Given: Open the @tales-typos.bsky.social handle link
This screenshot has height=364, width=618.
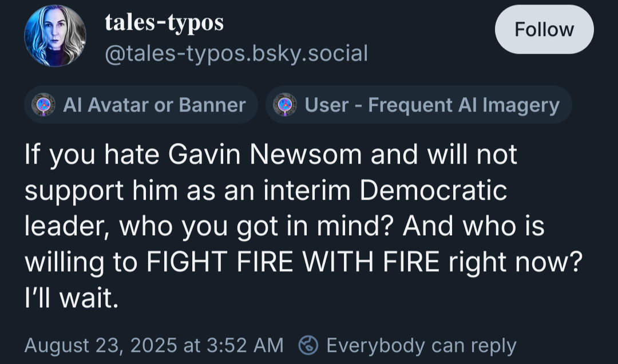Looking at the screenshot, I should click(236, 53).
